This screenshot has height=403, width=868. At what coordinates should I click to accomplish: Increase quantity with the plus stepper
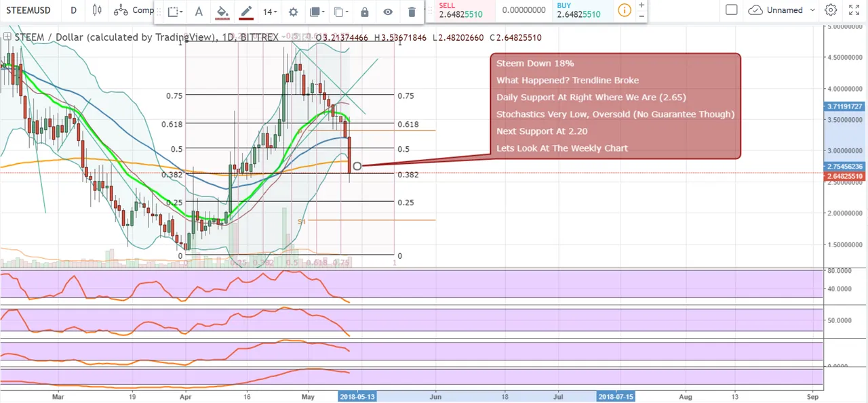coord(642,5)
